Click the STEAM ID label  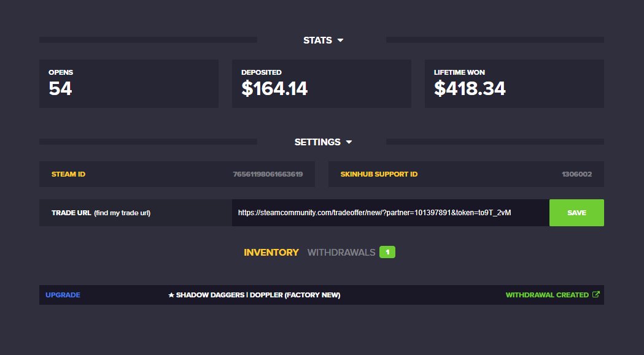click(x=68, y=174)
